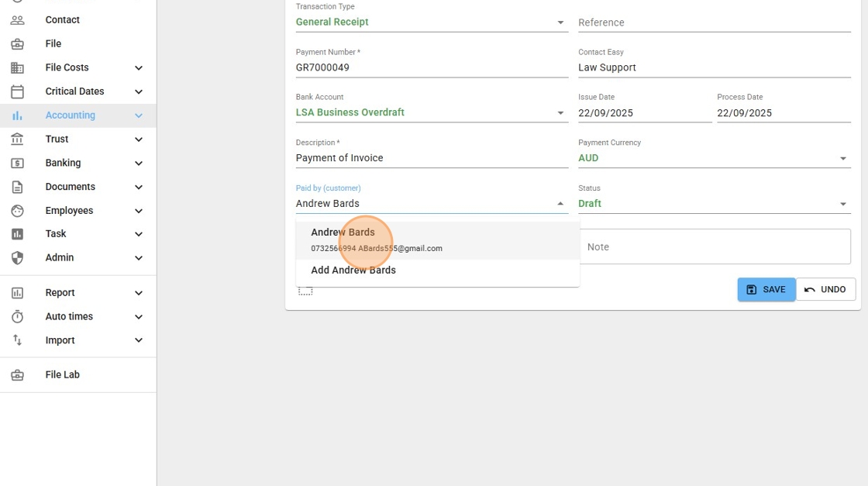The image size is (868, 486).
Task: Click the Documents page icon
Action: click(x=17, y=188)
